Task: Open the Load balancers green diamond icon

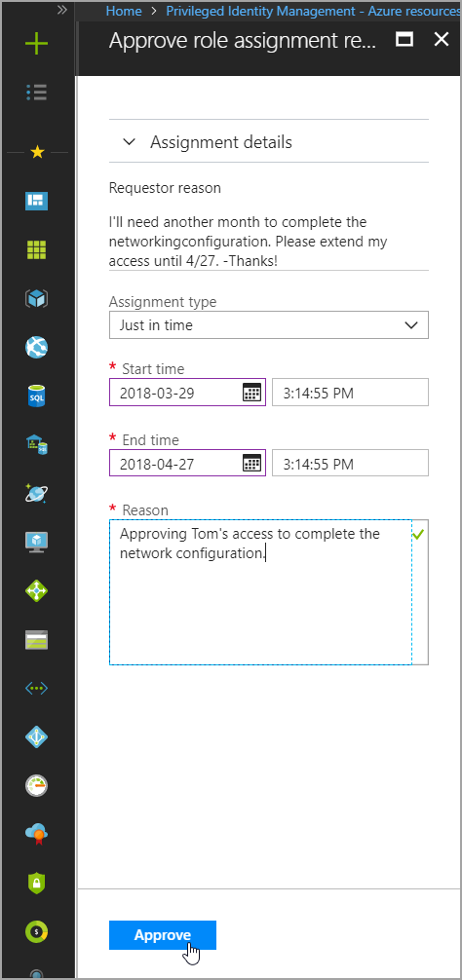Action: [x=36, y=590]
